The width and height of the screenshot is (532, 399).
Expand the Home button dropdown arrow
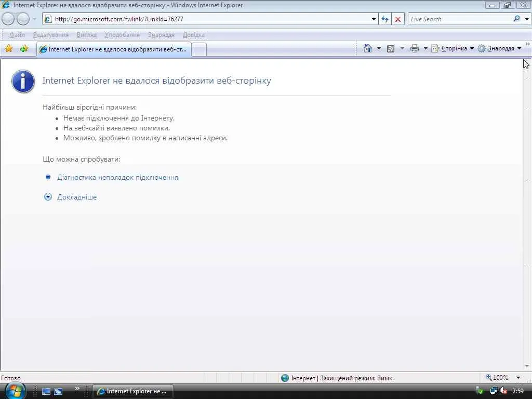[x=379, y=48]
